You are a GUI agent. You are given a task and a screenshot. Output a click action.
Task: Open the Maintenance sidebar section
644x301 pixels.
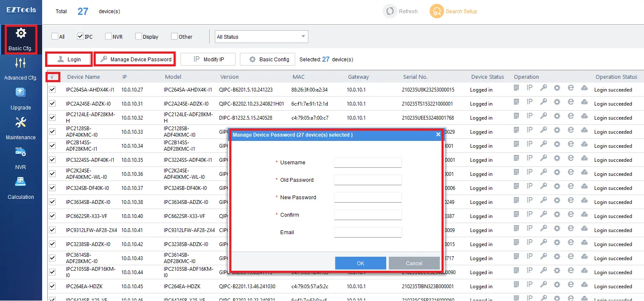point(21,129)
